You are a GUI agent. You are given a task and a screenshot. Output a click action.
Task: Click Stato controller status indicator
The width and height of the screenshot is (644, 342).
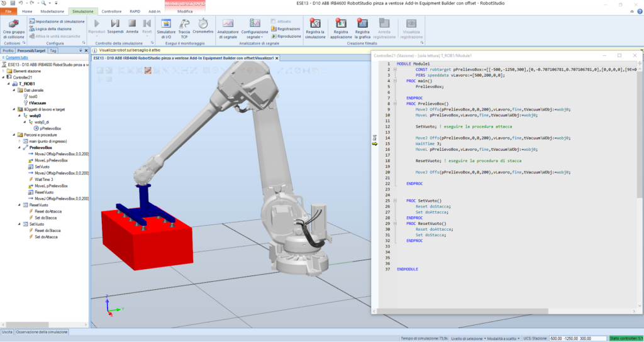click(x=626, y=338)
